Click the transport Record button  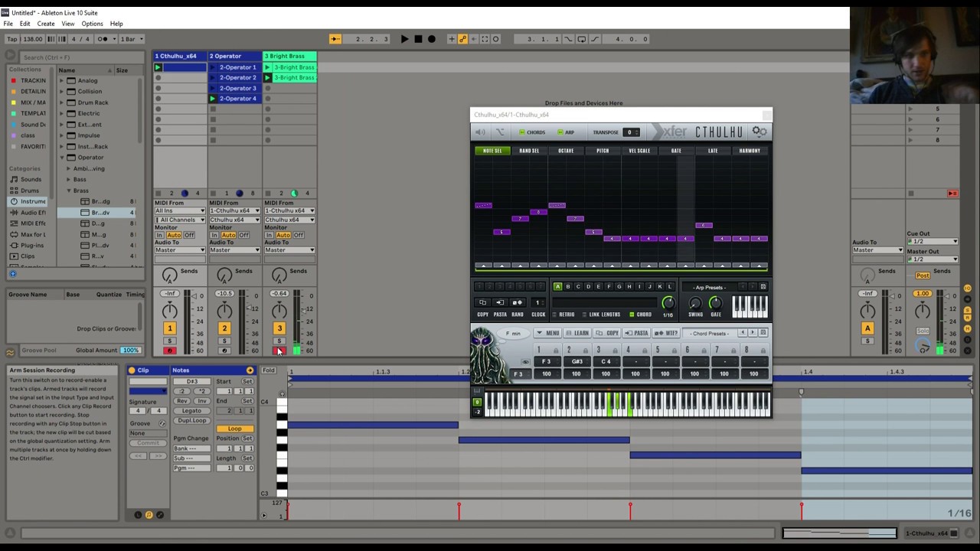(432, 39)
